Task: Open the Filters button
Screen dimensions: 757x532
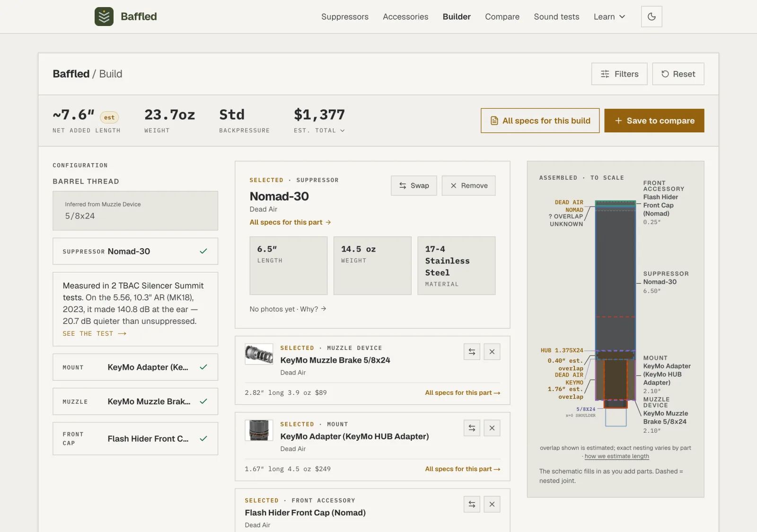Action: point(619,74)
